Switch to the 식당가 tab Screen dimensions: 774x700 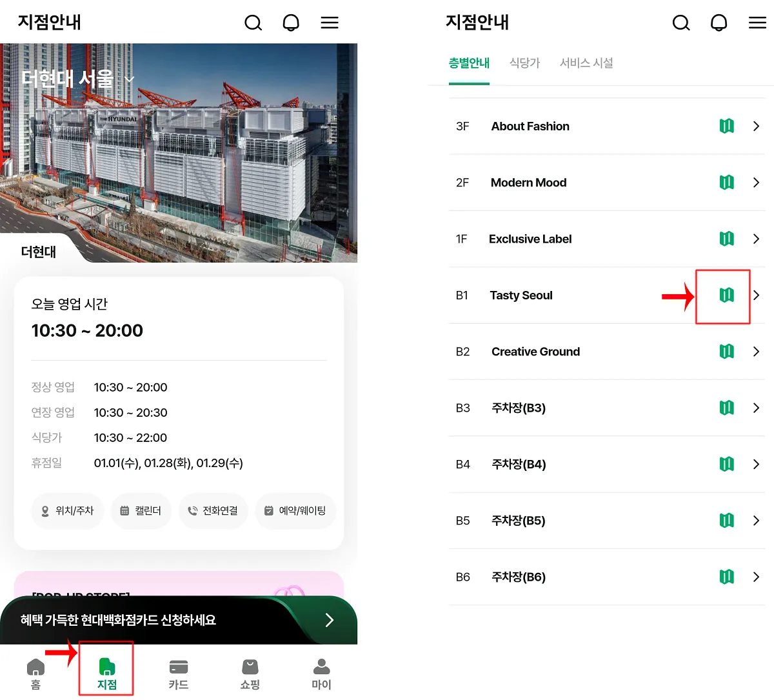524,63
